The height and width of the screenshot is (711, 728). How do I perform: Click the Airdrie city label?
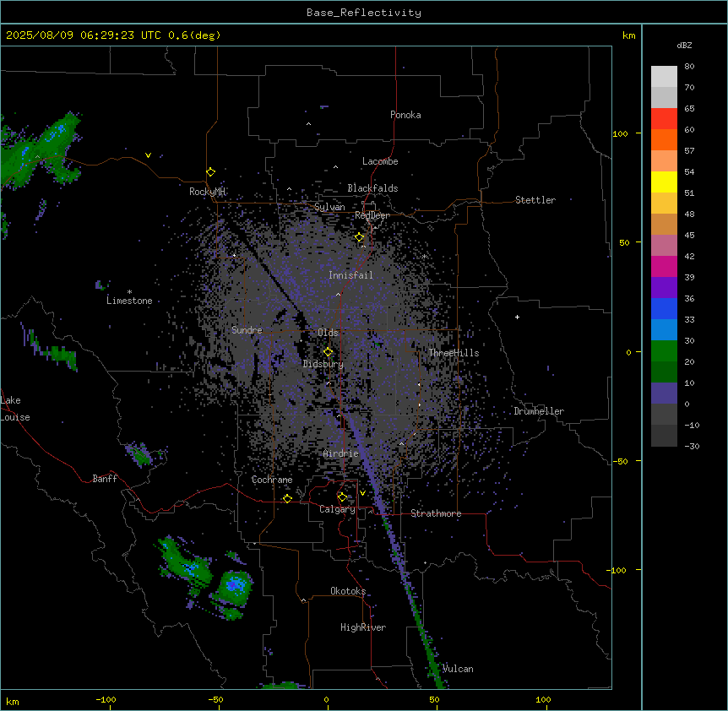coord(341,453)
